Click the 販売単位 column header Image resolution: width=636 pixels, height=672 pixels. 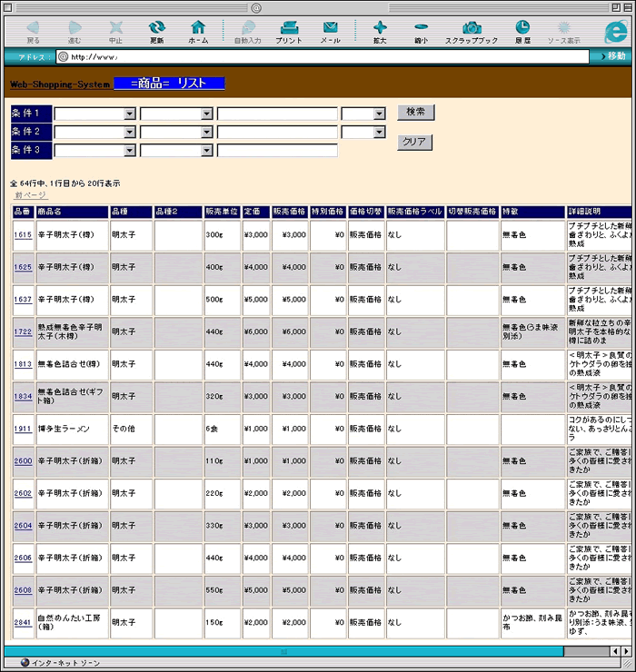pyautogui.click(x=223, y=212)
